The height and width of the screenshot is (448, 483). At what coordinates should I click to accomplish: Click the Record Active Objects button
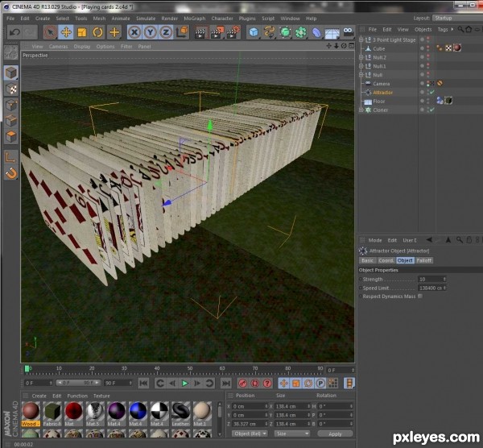click(243, 384)
